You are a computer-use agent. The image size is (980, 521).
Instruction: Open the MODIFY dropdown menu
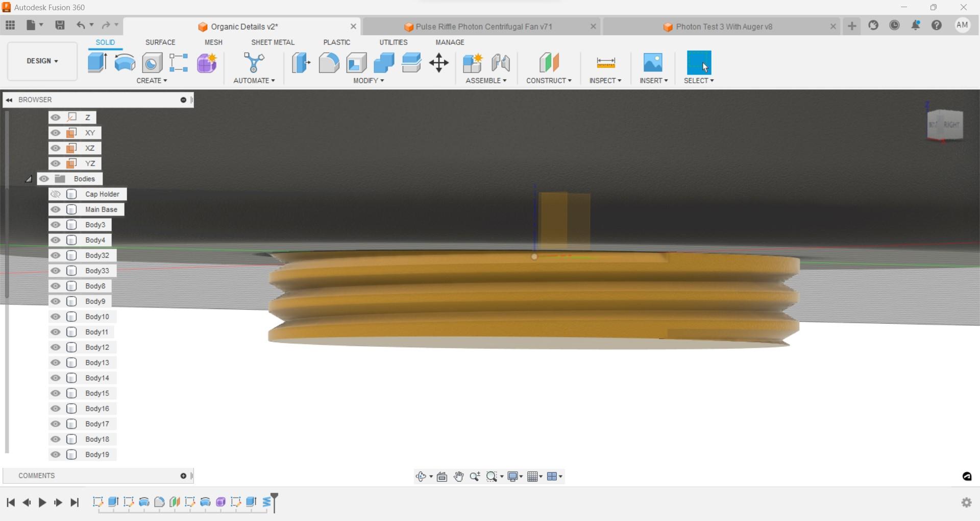point(369,81)
